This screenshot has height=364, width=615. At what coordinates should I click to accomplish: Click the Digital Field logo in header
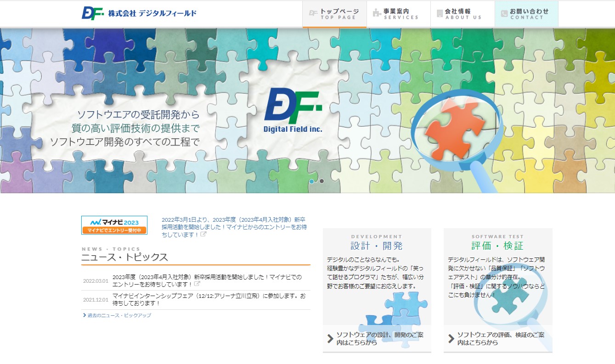point(139,13)
